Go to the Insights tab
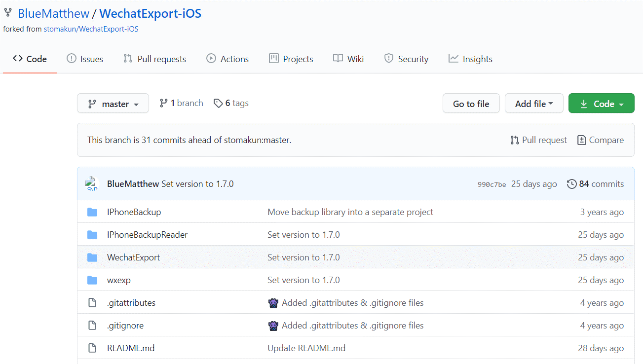643x364 pixels. [470, 59]
